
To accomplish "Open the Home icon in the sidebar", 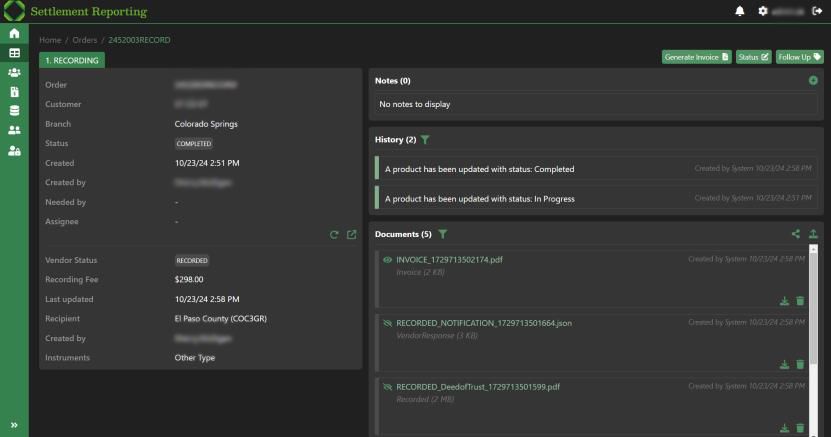I will pos(14,34).
